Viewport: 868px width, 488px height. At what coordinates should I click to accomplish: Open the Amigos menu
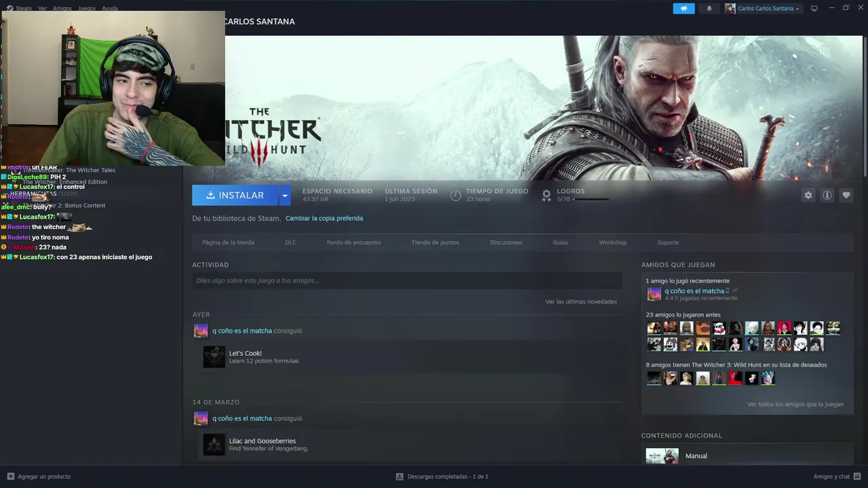tap(62, 8)
